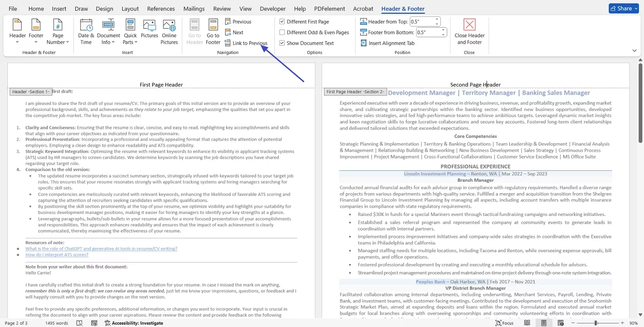The width and height of the screenshot is (644, 327).
Task: Insert Date & Time
Action: pyautogui.click(x=86, y=32)
